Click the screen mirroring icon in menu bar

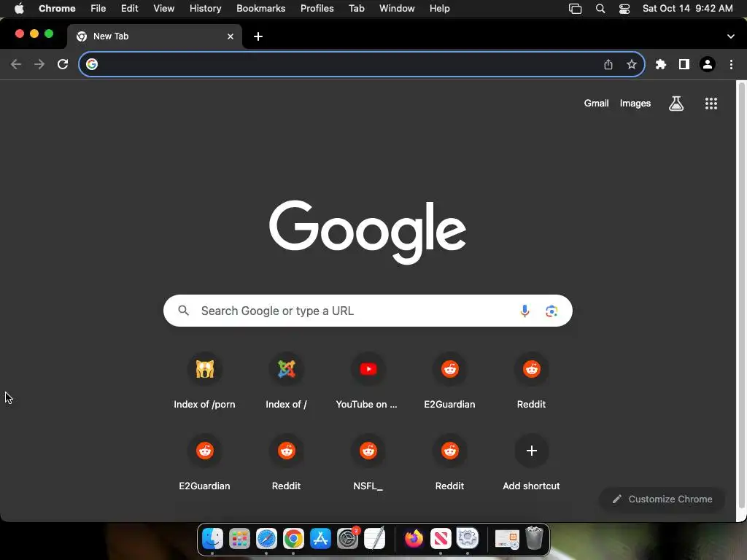point(575,9)
